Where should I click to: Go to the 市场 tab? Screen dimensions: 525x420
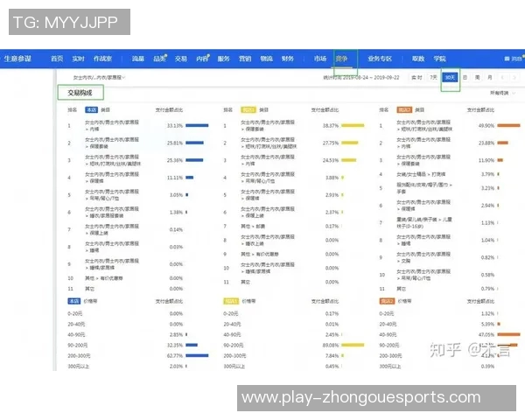click(x=320, y=59)
